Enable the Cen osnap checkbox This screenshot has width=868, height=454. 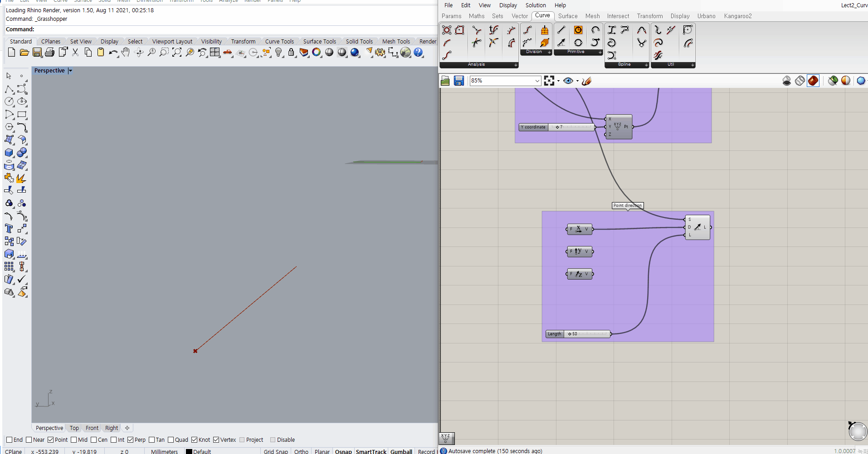(94, 440)
